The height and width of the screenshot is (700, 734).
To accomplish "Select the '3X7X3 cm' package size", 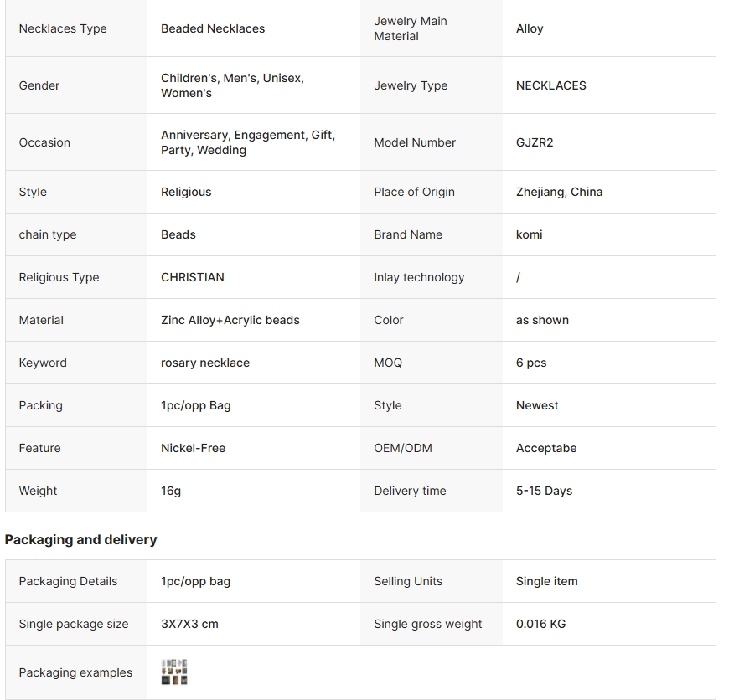I will 189,624.
